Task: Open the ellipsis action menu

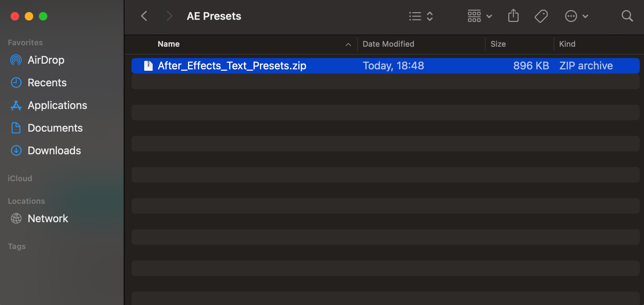Action: point(576,16)
